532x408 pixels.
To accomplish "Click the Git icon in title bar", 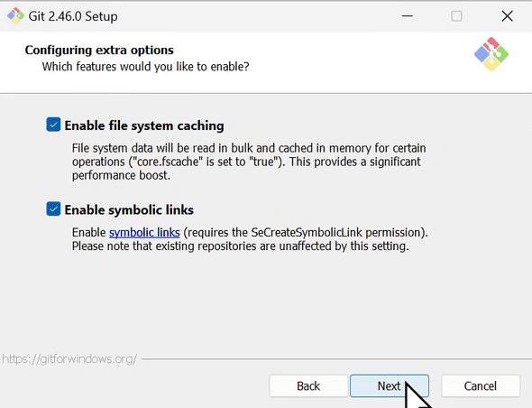I will 15,16.
